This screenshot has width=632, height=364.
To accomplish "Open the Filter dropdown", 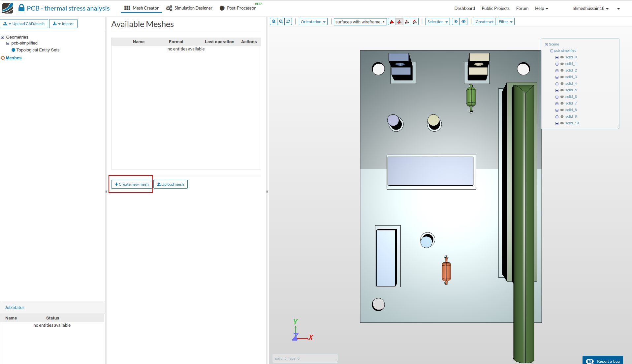I will pyautogui.click(x=505, y=22).
